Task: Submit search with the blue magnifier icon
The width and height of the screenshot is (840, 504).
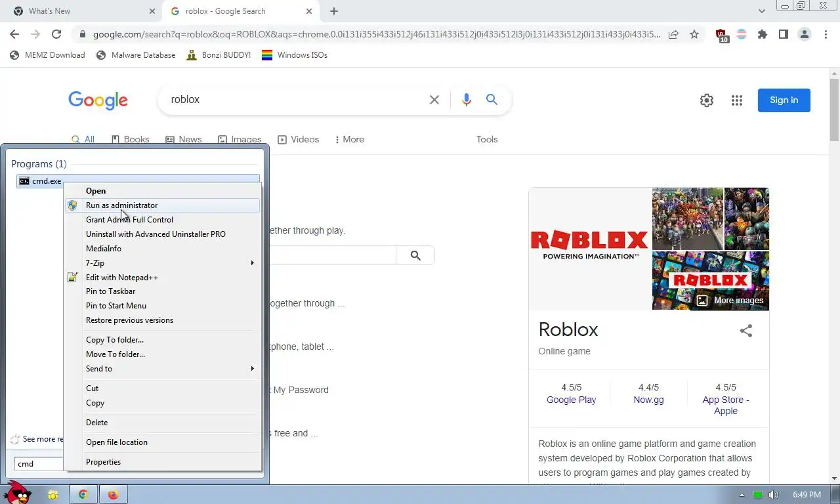Action: 492,100
